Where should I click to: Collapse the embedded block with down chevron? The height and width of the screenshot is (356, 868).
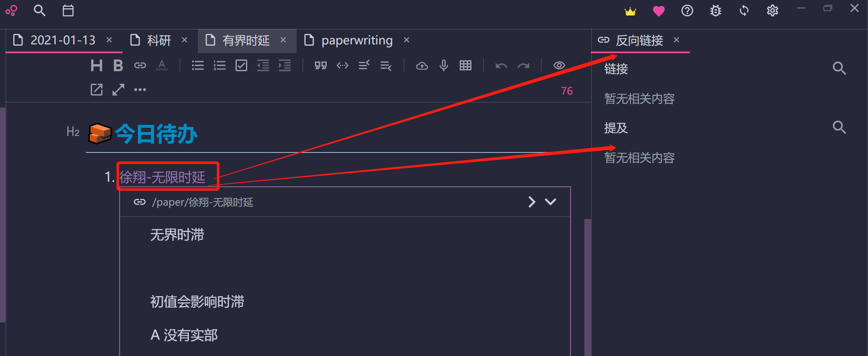coord(551,202)
